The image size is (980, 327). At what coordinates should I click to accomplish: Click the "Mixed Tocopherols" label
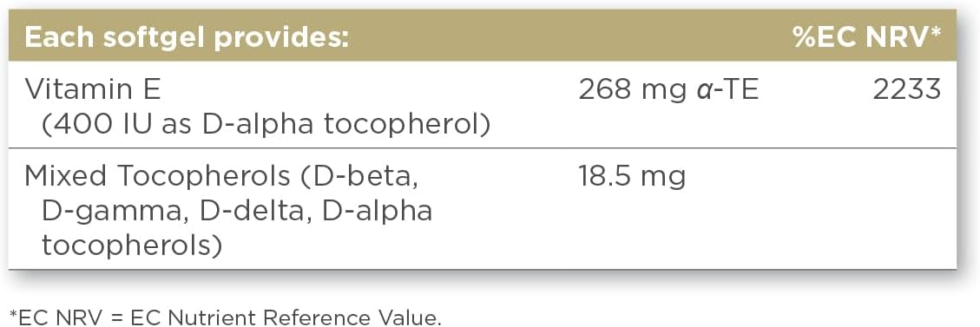157,177
